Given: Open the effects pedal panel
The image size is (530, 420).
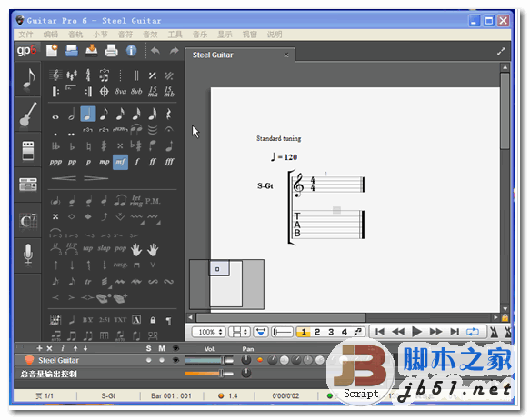Looking at the screenshot, I should (x=28, y=150).
